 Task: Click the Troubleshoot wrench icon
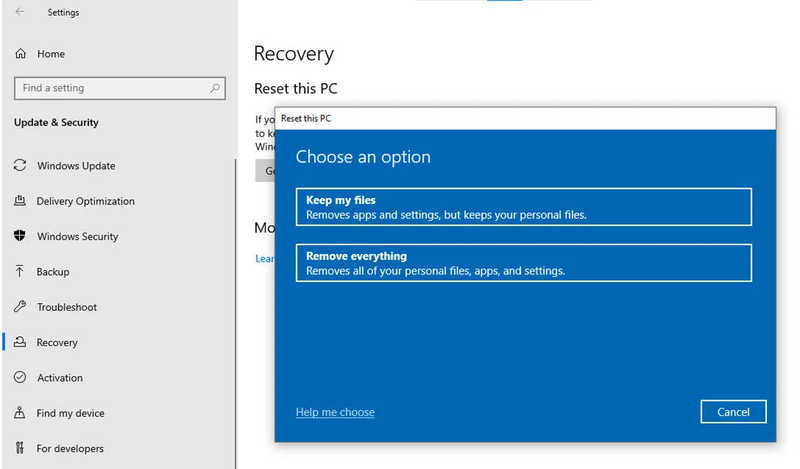[20, 306]
